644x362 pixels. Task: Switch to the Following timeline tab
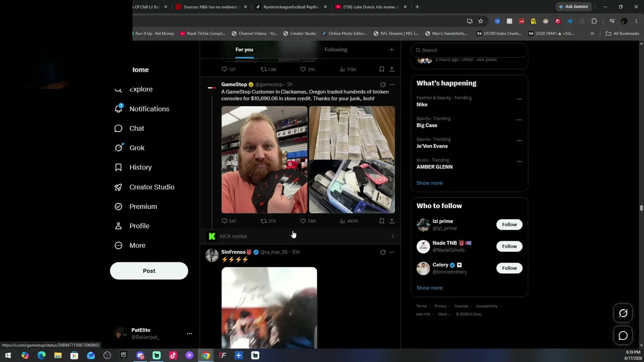pyautogui.click(x=336, y=50)
